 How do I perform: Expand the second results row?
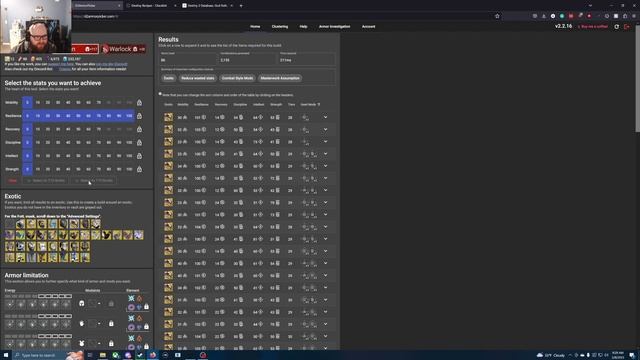[x=325, y=129]
